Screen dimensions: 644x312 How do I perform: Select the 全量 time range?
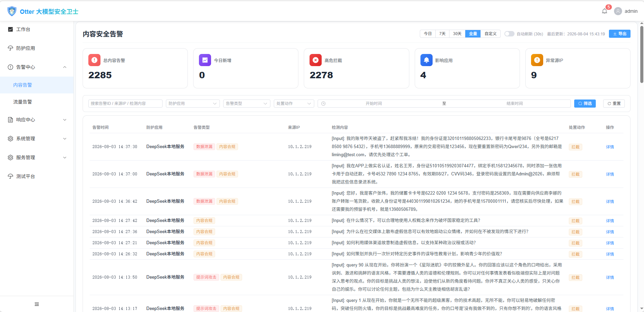point(473,34)
